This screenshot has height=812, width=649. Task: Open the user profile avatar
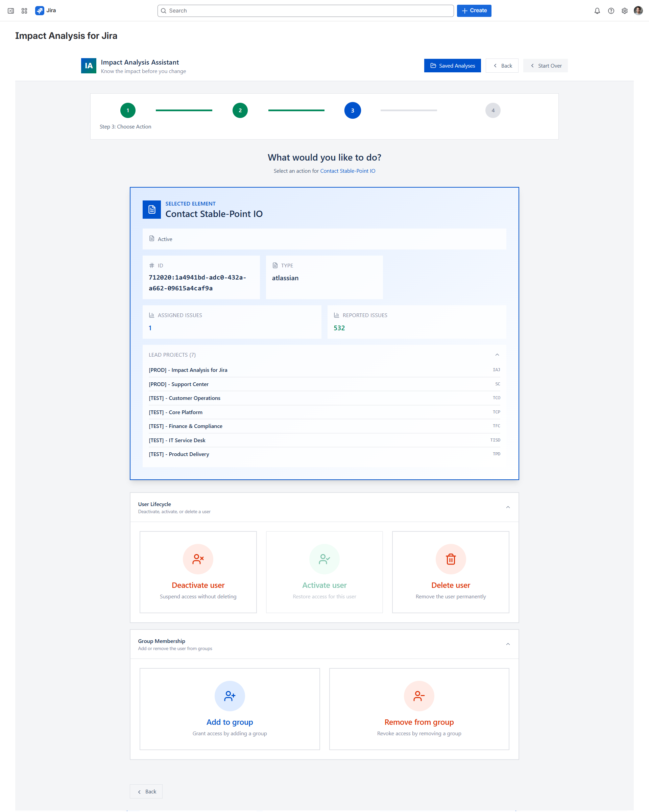pos(638,10)
